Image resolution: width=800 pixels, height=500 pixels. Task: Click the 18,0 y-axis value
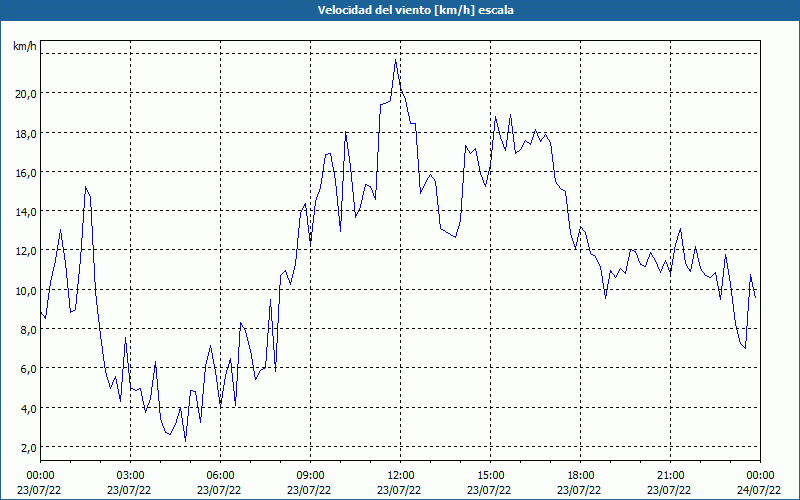pos(26,133)
